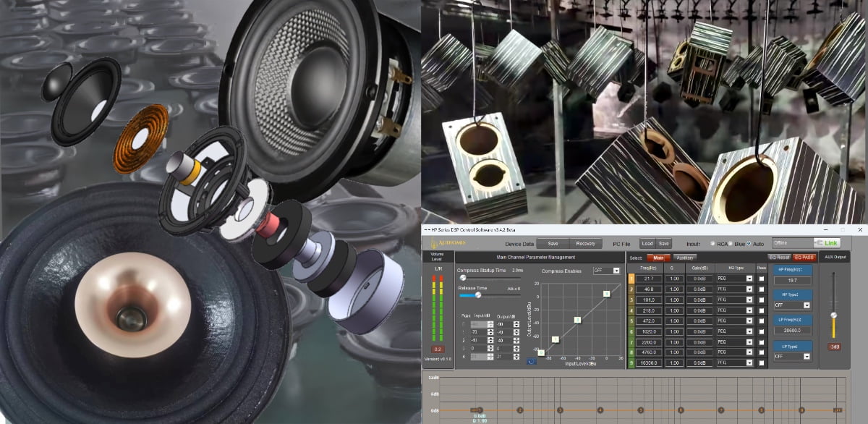
Task: Click EQ node 5 on frequency graph
Action: 640,410
